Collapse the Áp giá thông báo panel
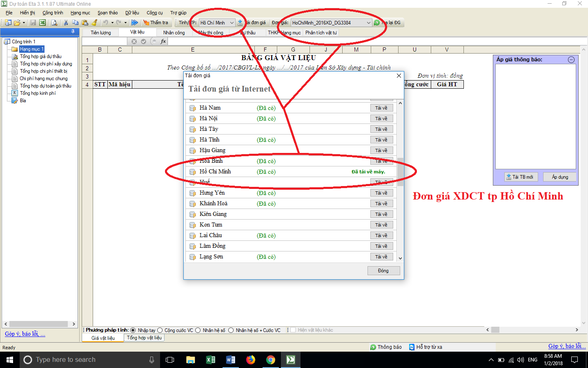Viewport: 588px width, 368px height. point(571,60)
